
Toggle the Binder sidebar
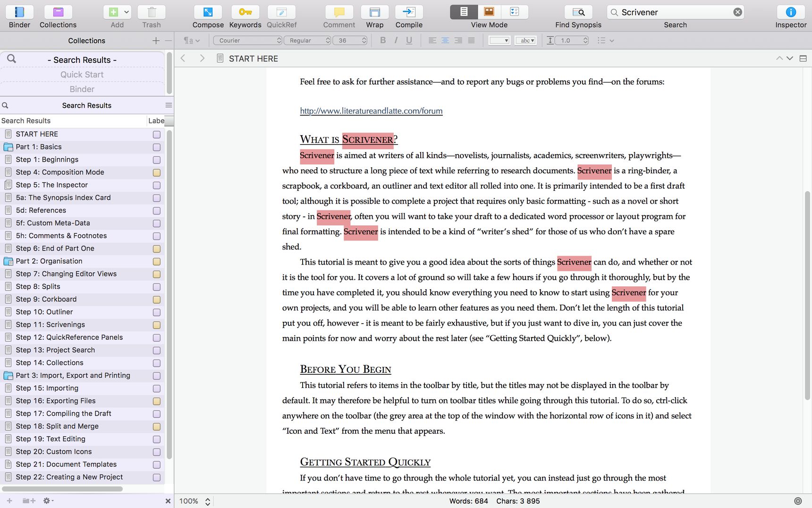click(x=19, y=12)
